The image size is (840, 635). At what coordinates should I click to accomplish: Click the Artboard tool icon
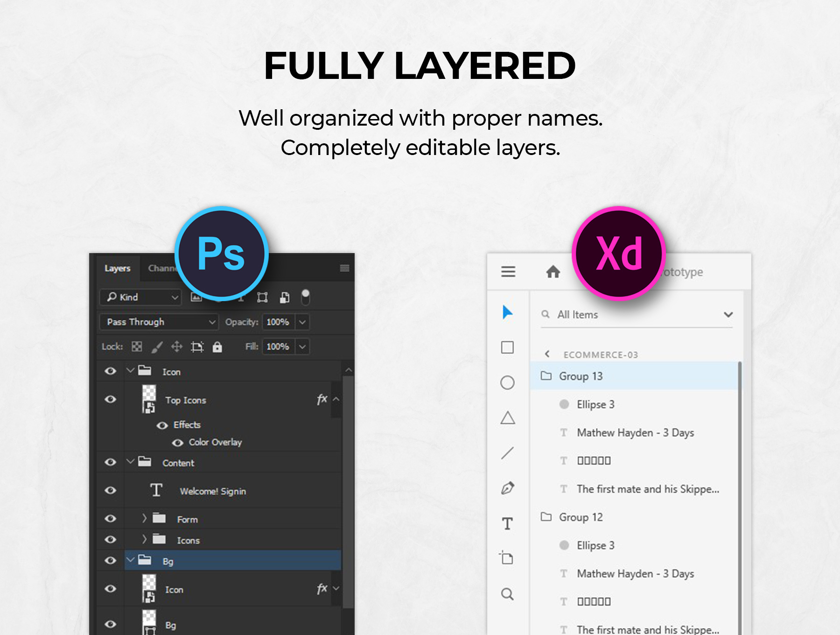506,558
